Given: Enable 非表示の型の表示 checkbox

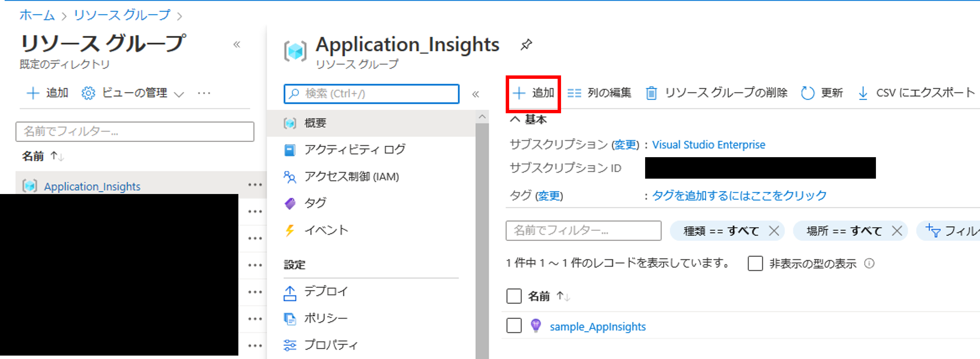Looking at the screenshot, I should click(755, 263).
